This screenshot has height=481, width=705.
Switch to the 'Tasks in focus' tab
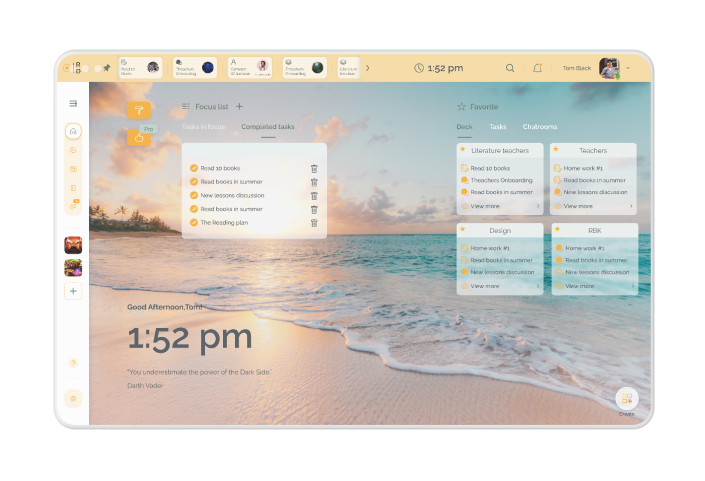point(204,127)
